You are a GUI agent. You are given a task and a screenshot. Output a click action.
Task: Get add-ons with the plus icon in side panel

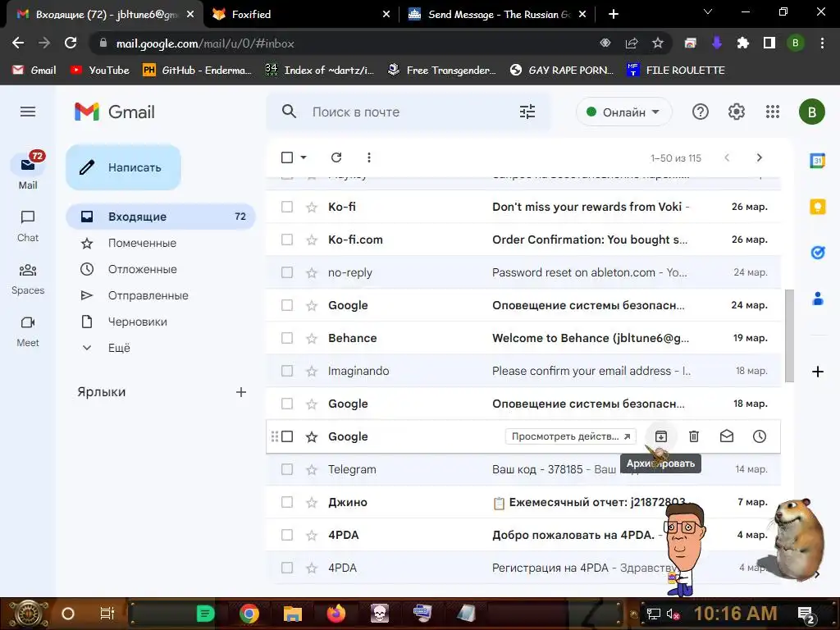[x=818, y=372]
